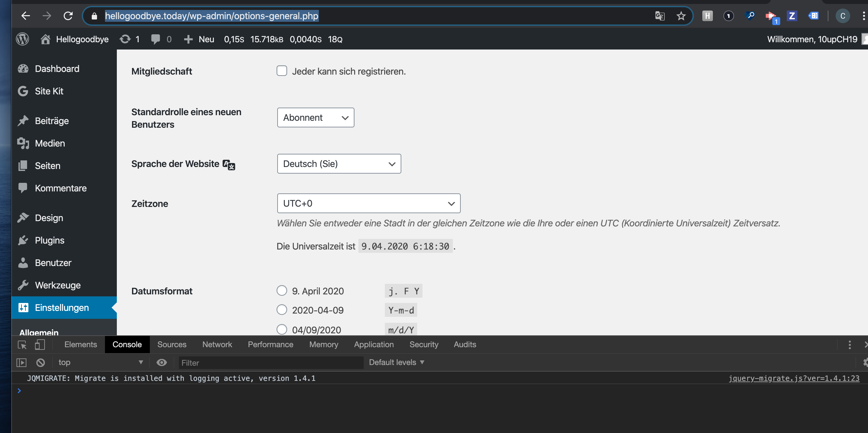Open the 1Password extension icon
Viewport: 868px width, 433px height.
(728, 16)
